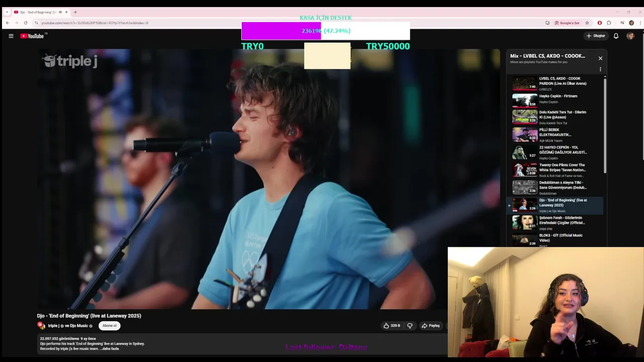
Task: Expand description with ...daha fazla
Action: (x=109, y=348)
